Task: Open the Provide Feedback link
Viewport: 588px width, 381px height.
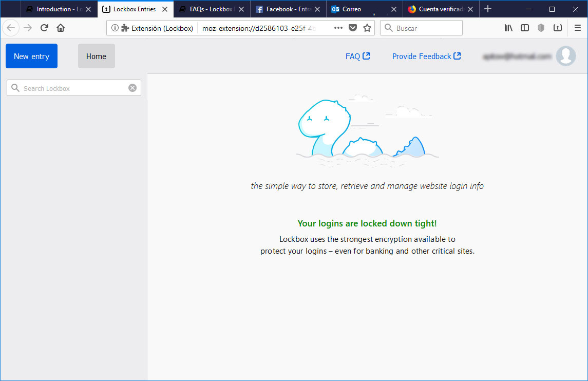Action: [426, 56]
